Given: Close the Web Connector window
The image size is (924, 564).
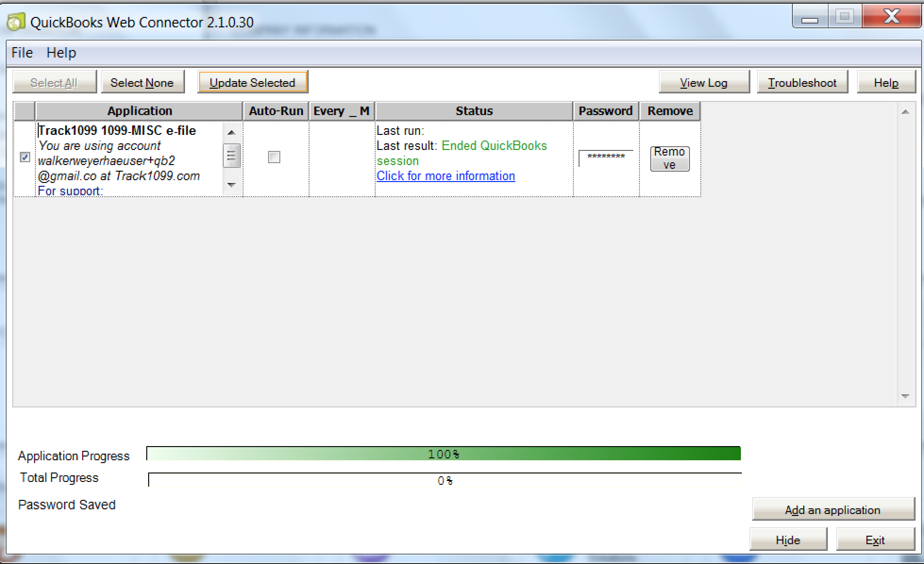Looking at the screenshot, I should [x=891, y=17].
